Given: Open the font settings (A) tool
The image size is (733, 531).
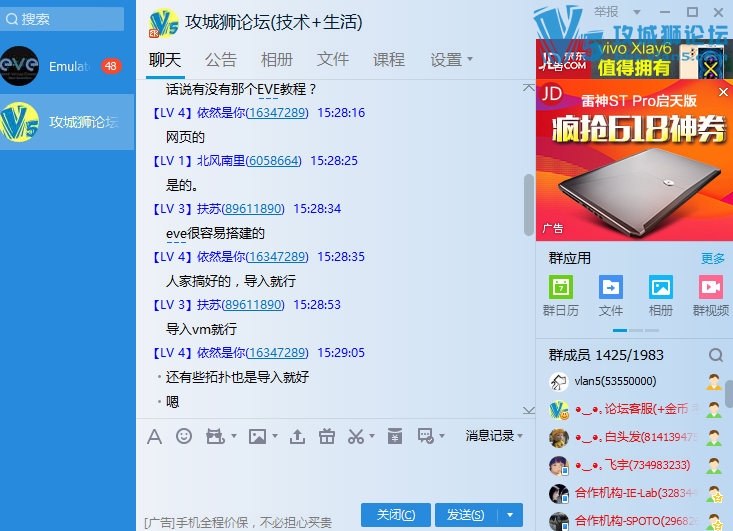Looking at the screenshot, I should tap(154, 436).
